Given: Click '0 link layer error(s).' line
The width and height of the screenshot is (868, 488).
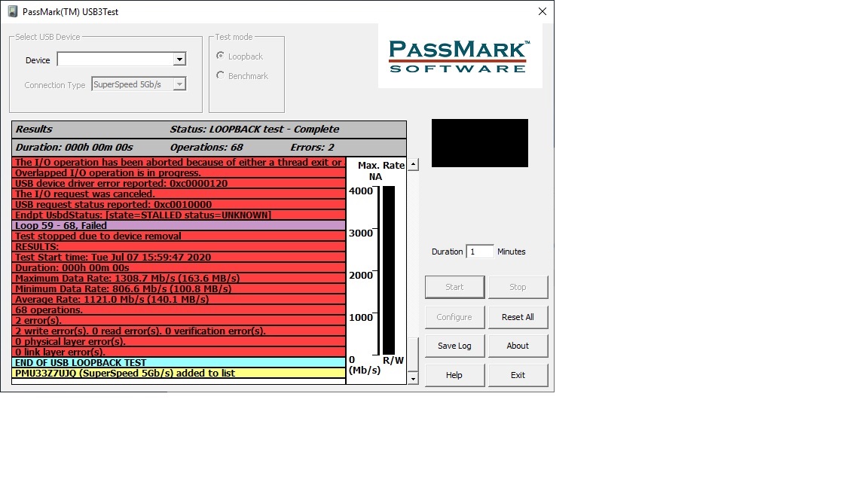Looking at the screenshot, I should tap(179, 352).
